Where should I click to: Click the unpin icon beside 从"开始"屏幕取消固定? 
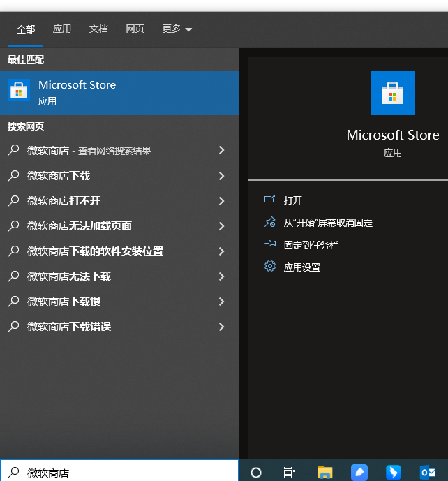(270, 222)
